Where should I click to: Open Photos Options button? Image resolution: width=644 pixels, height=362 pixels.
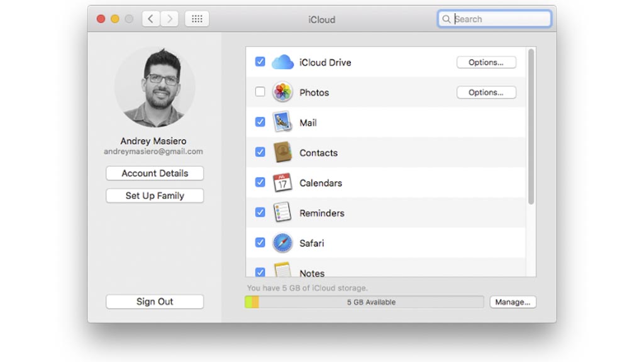(x=486, y=92)
